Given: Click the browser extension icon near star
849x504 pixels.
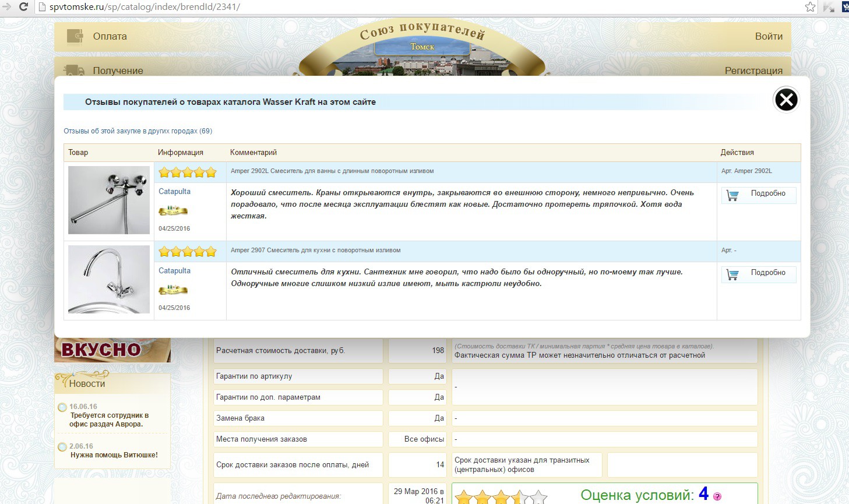Looking at the screenshot, I should [829, 7].
